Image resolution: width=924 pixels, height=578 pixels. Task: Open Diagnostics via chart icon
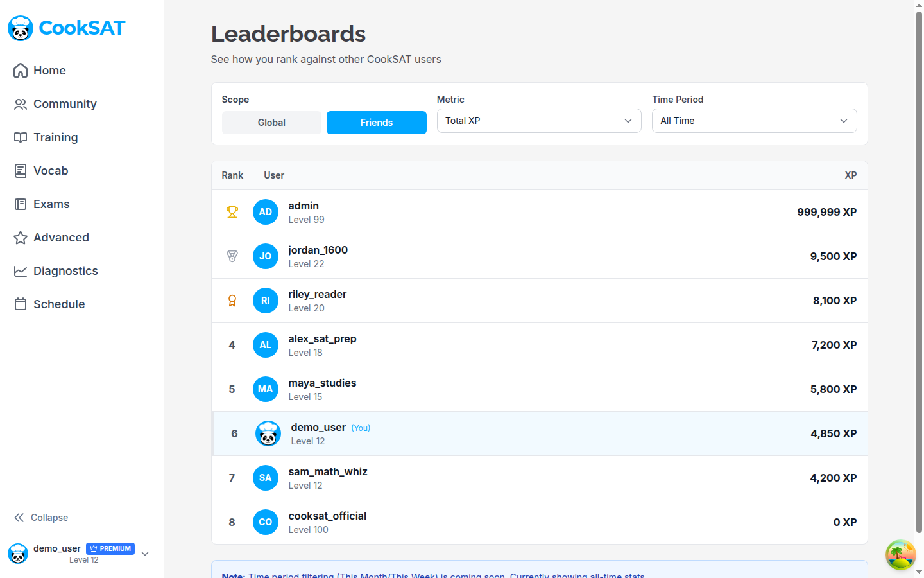click(x=21, y=271)
